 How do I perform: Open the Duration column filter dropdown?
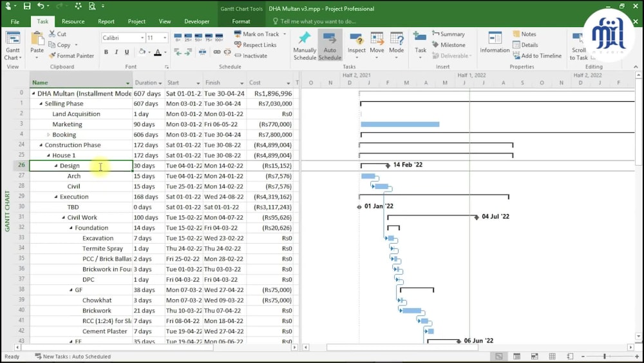tap(160, 83)
